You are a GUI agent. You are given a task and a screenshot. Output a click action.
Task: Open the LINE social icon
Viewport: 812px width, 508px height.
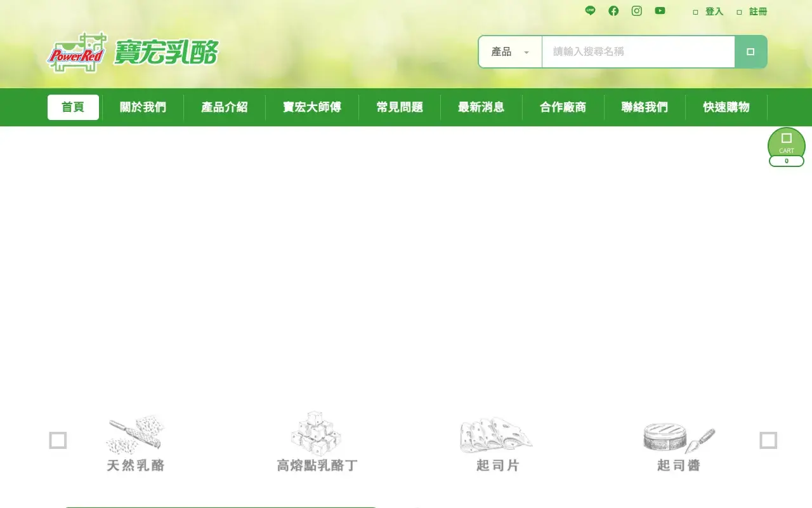coord(590,11)
